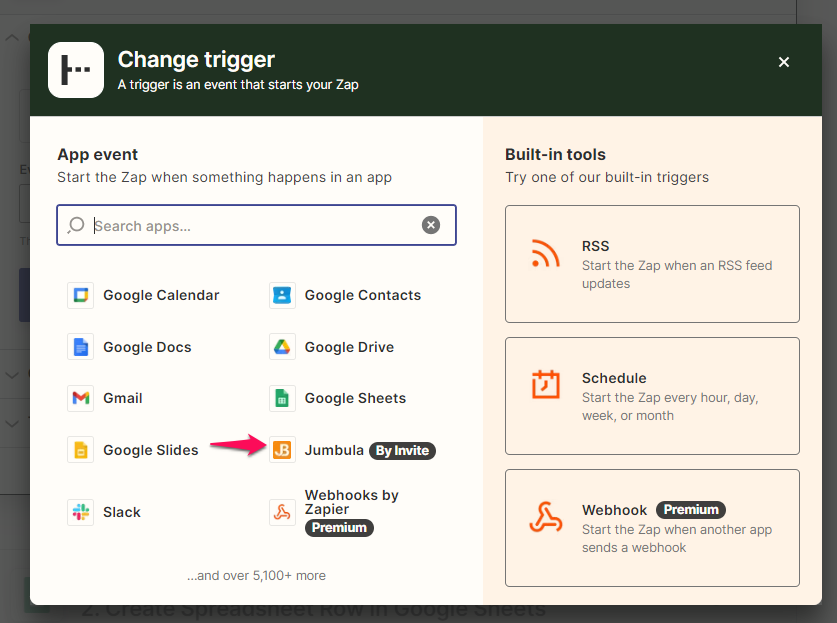Choose the Google Drive label

349,347
